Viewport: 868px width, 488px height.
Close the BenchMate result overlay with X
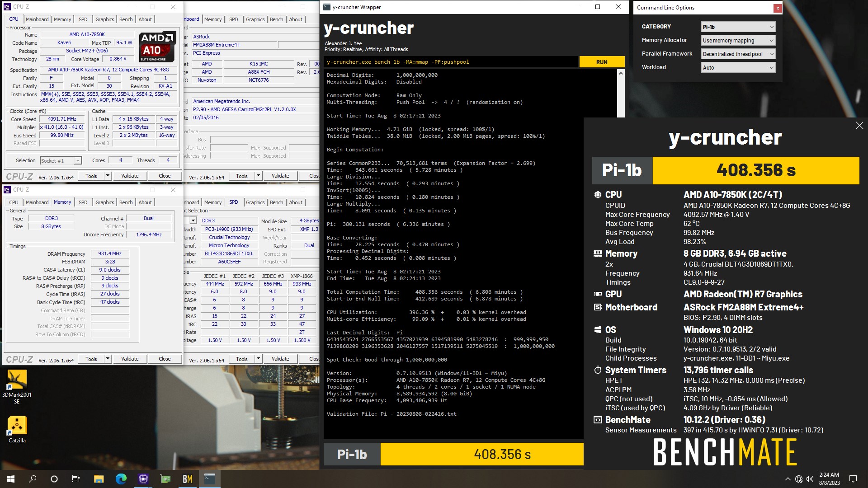point(859,126)
